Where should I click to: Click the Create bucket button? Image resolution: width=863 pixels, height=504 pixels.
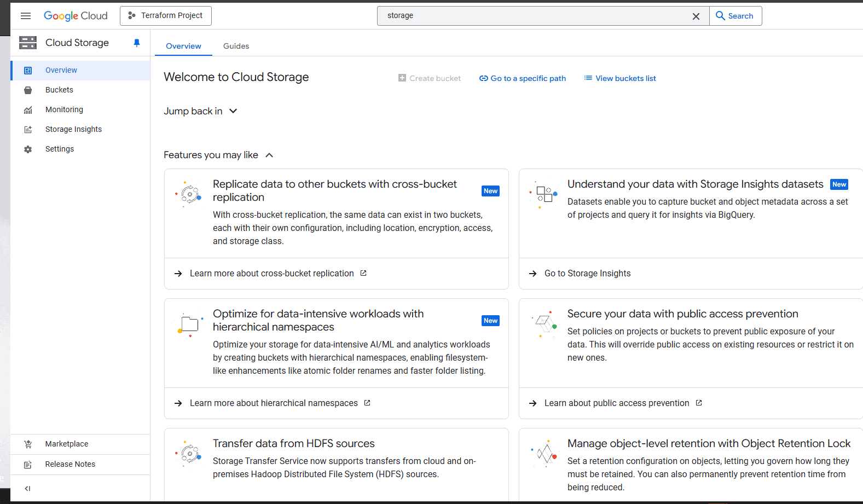(430, 78)
